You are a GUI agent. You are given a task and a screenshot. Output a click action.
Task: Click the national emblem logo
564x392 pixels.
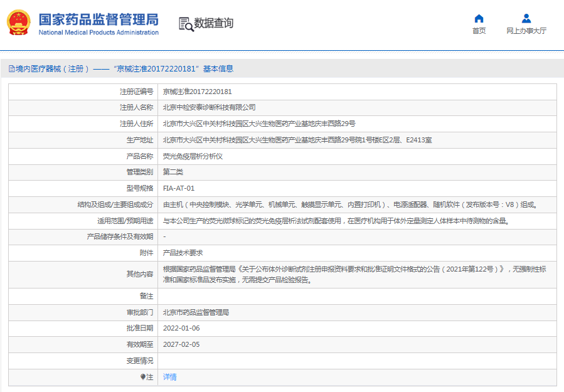click(x=19, y=23)
